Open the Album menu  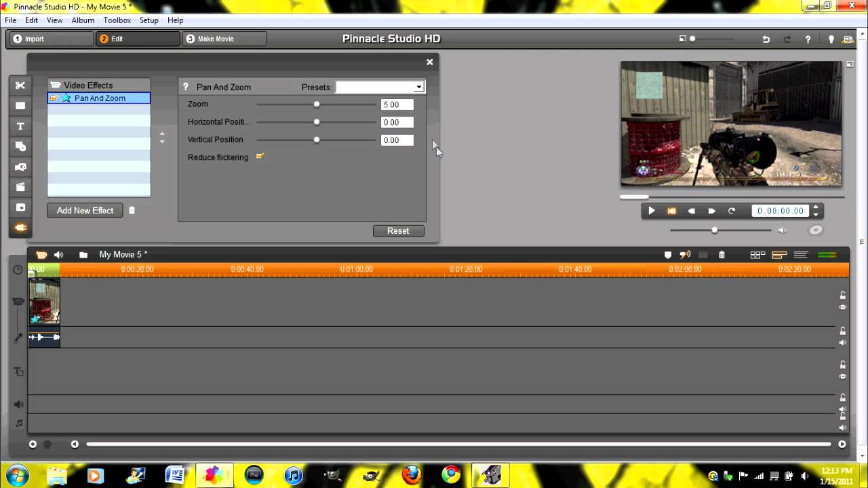pyautogui.click(x=83, y=20)
